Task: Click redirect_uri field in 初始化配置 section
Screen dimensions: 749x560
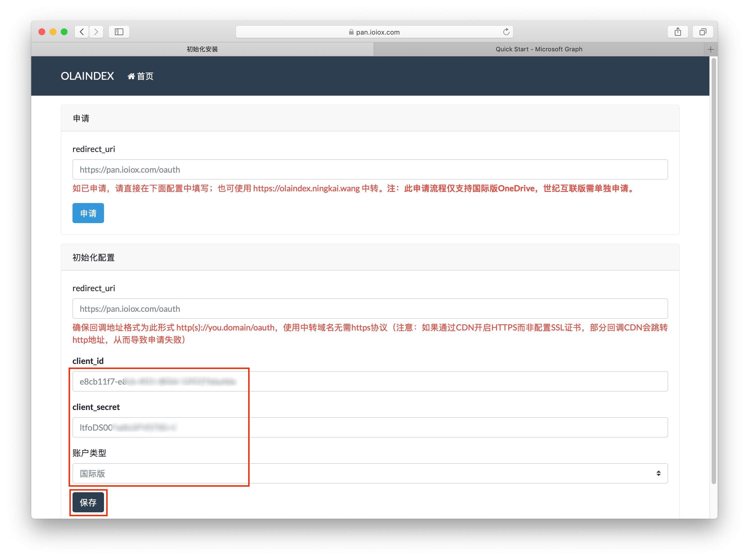Action: coord(370,309)
